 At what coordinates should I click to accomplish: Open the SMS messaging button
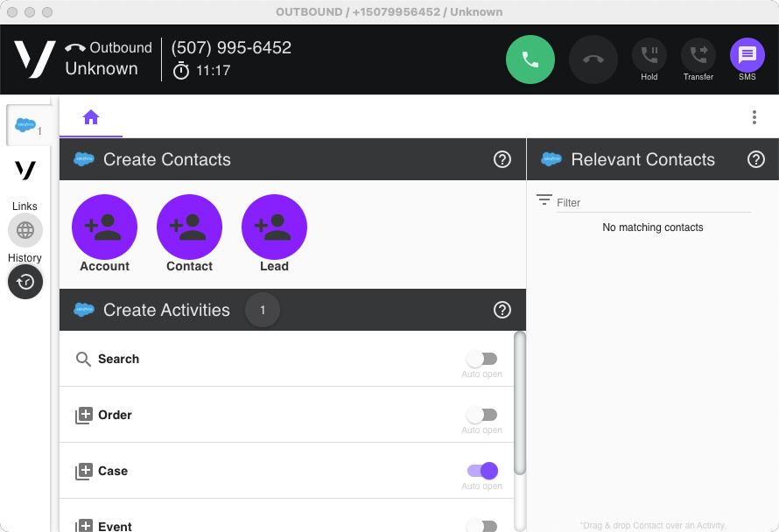tap(747, 56)
